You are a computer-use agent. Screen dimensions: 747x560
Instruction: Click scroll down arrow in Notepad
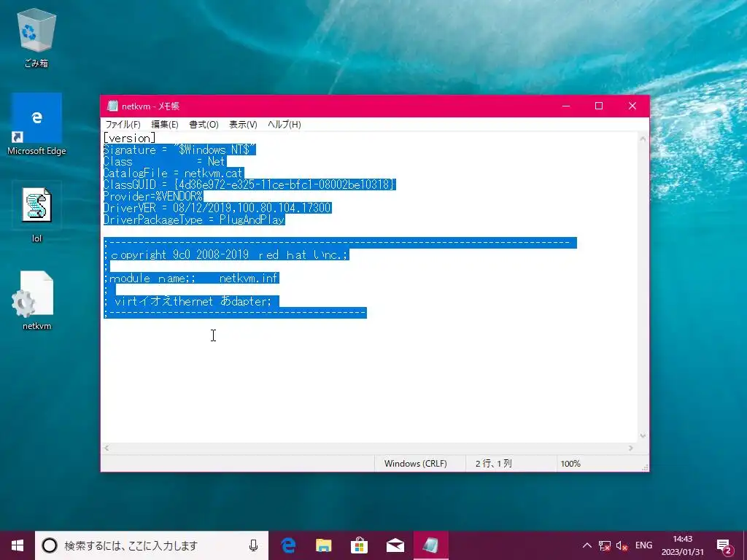(643, 436)
